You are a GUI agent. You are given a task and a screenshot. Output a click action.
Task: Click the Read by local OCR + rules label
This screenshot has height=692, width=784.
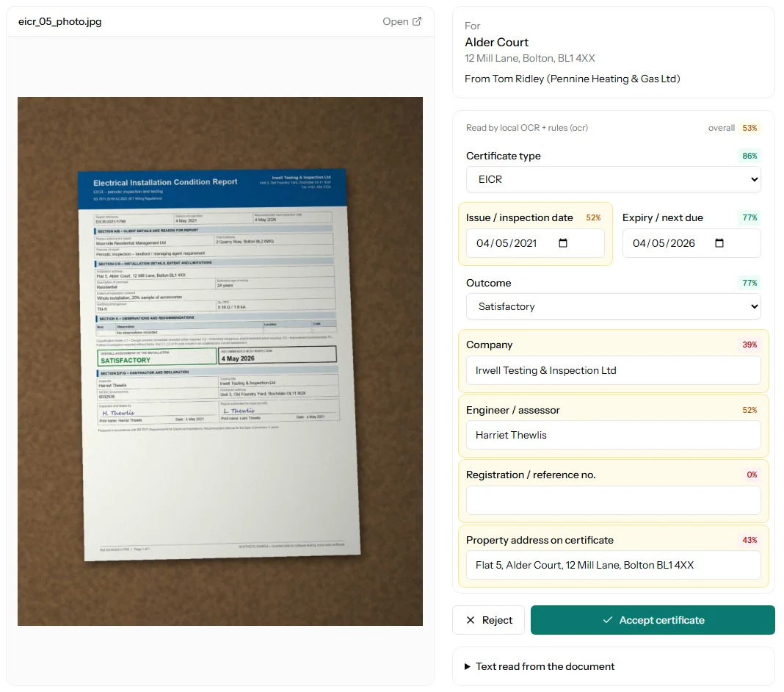tap(526, 128)
